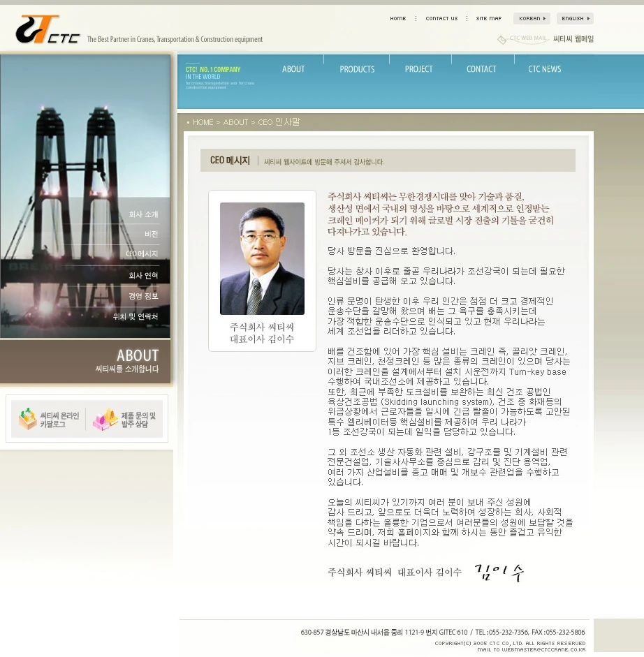Click the footer address and telephone line
Screen dimensions: 644x657
pos(443,633)
